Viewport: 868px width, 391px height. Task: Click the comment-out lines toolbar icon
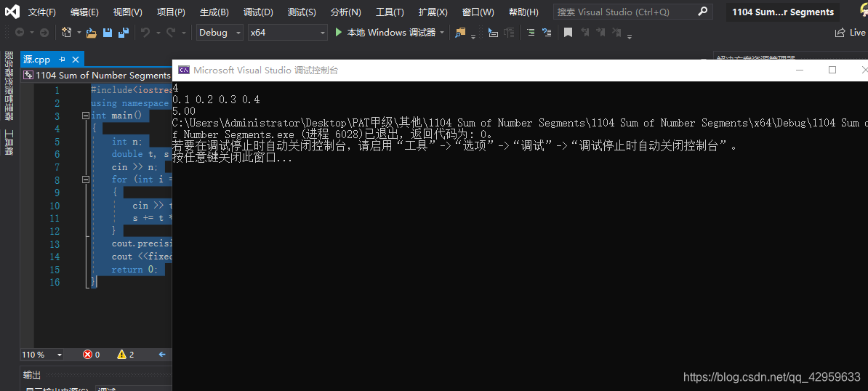tap(547, 33)
